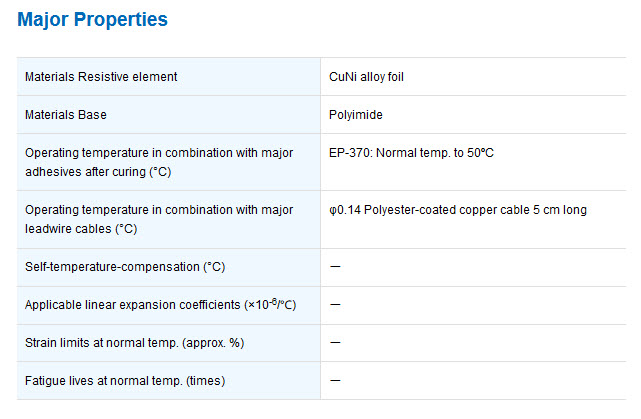Click the φ0.14 symbol text
Image resolution: width=641 pixels, height=419 pixels.
pos(345,210)
